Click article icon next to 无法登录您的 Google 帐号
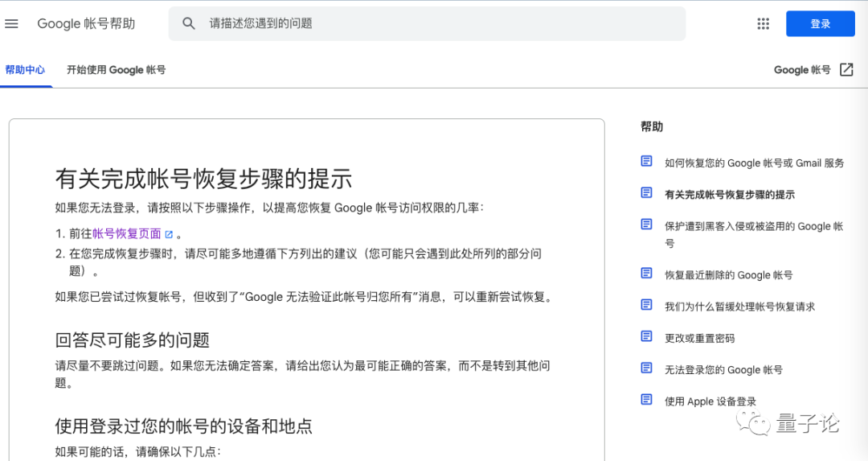Viewport: 868px width, 461px height. pos(646,368)
